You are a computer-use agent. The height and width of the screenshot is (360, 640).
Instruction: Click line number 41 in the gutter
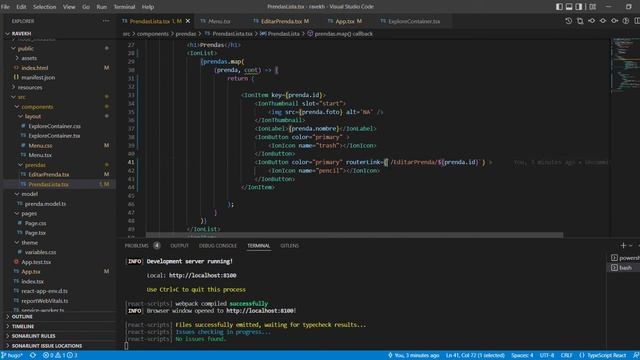pyautogui.click(x=131, y=162)
